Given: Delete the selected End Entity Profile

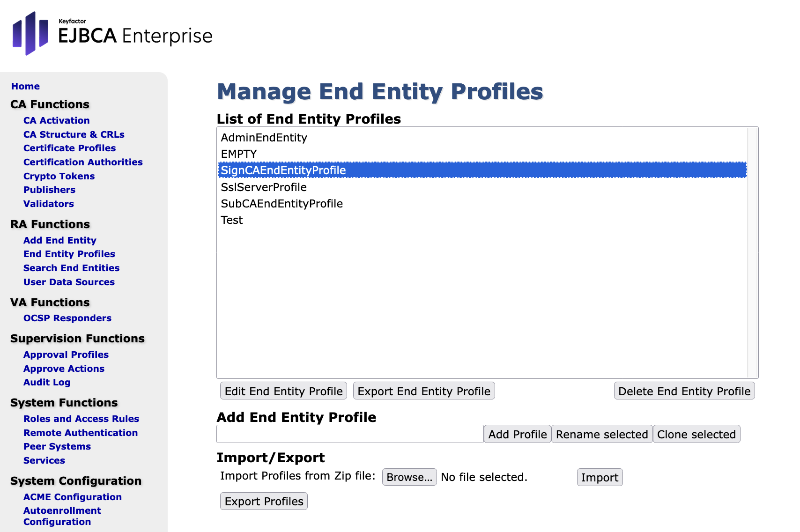Looking at the screenshot, I should point(684,391).
